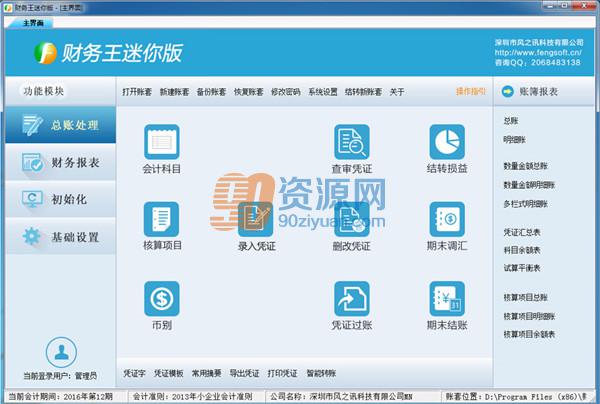This screenshot has width=600, height=404.
Task: Open the 期末调汇 icon
Action: pos(447,219)
